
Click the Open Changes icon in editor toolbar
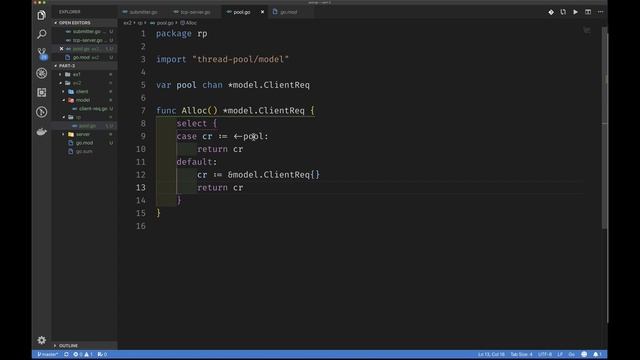563,12
